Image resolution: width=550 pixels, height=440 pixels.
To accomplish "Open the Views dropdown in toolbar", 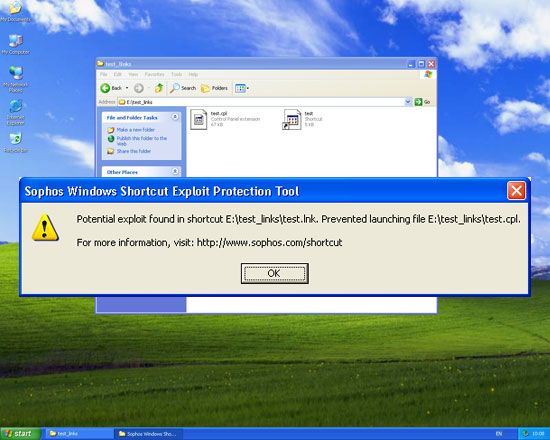I will pos(242,88).
